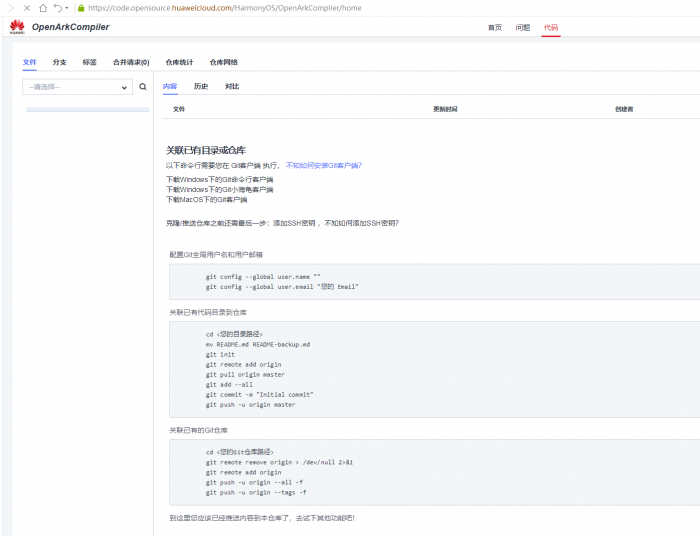Click the browser home icon
Image resolution: width=700 pixels, height=536 pixels.
(41, 7)
